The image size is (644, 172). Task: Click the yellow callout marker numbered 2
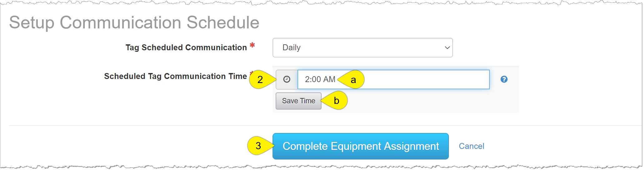coord(260,80)
